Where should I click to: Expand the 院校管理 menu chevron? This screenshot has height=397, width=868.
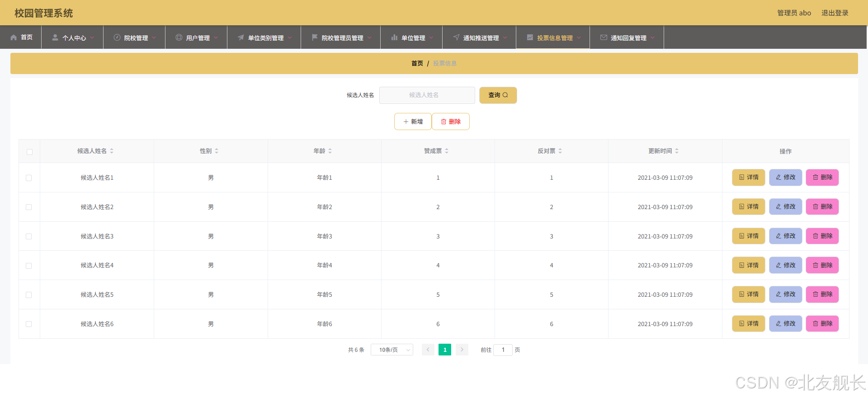(154, 38)
